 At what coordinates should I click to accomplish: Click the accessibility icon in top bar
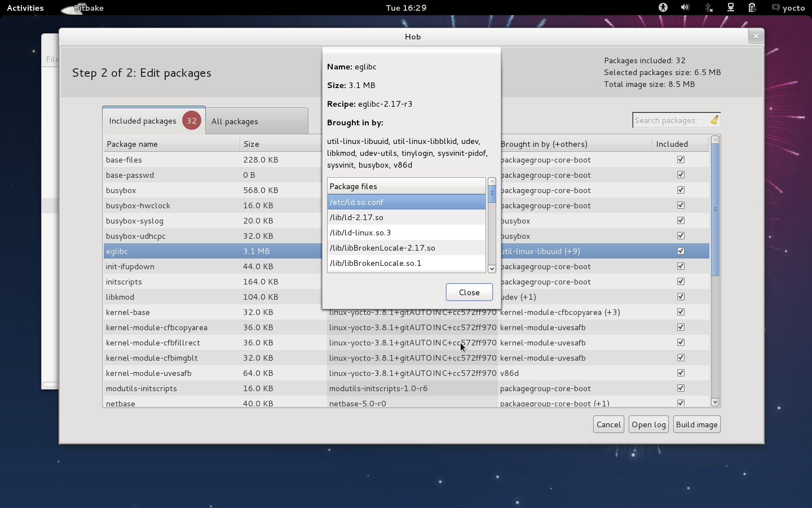[x=663, y=7]
